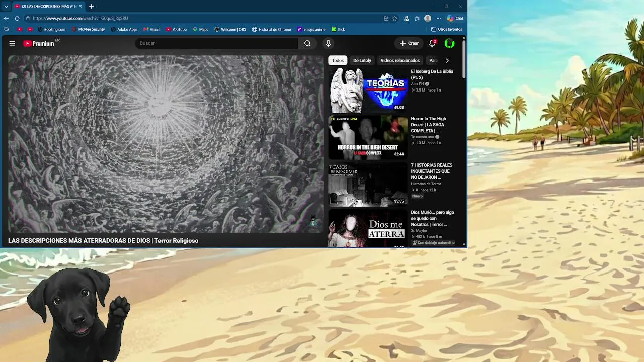Screen dimensions: 644x362
Task: Click the Crear button
Action: click(409, 43)
